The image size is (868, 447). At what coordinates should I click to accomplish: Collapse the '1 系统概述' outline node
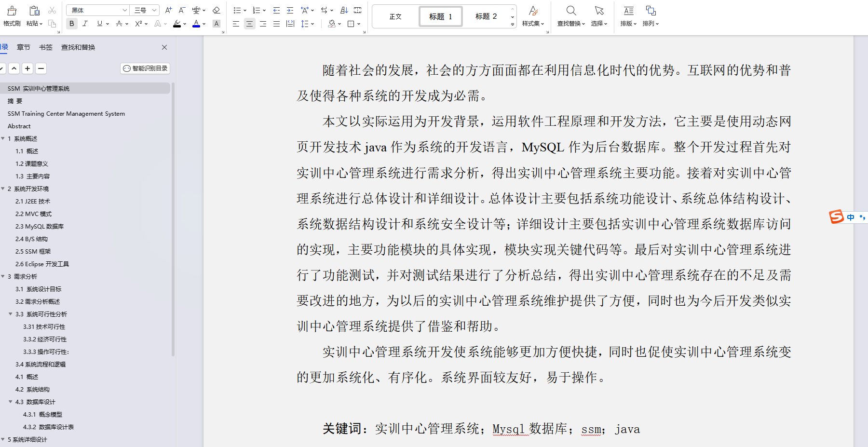(3, 138)
